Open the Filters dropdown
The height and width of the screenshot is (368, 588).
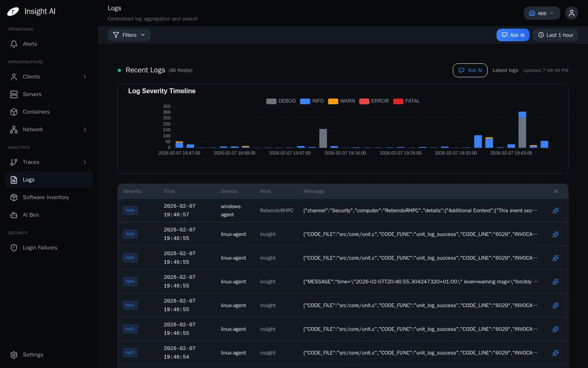click(129, 35)
